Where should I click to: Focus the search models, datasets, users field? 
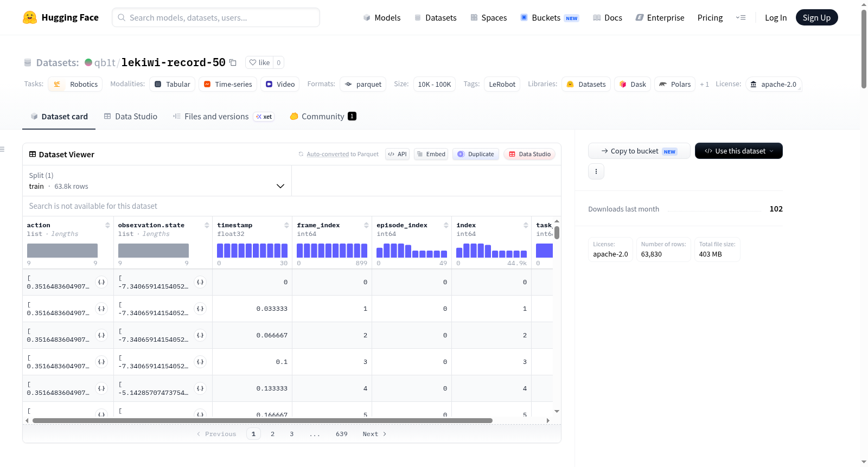(x=216, y=17)
